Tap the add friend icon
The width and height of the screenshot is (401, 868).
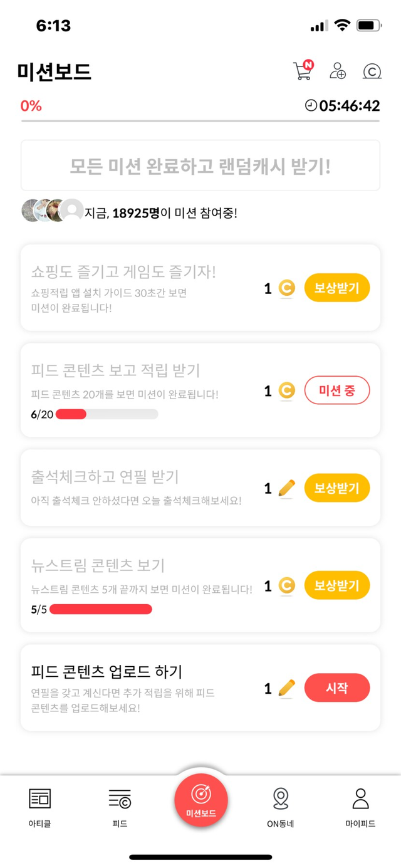[338, 70]
